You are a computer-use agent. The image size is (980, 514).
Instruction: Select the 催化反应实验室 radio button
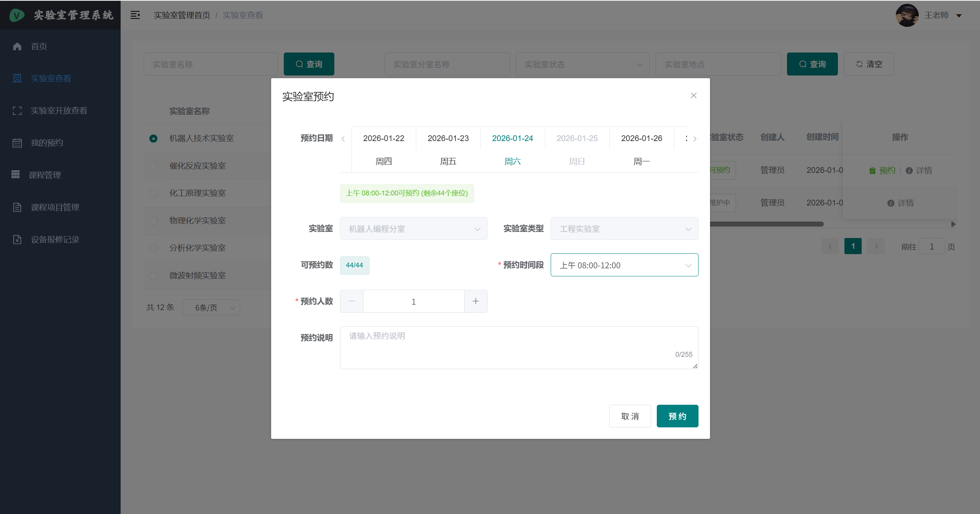tap(153, 166)
